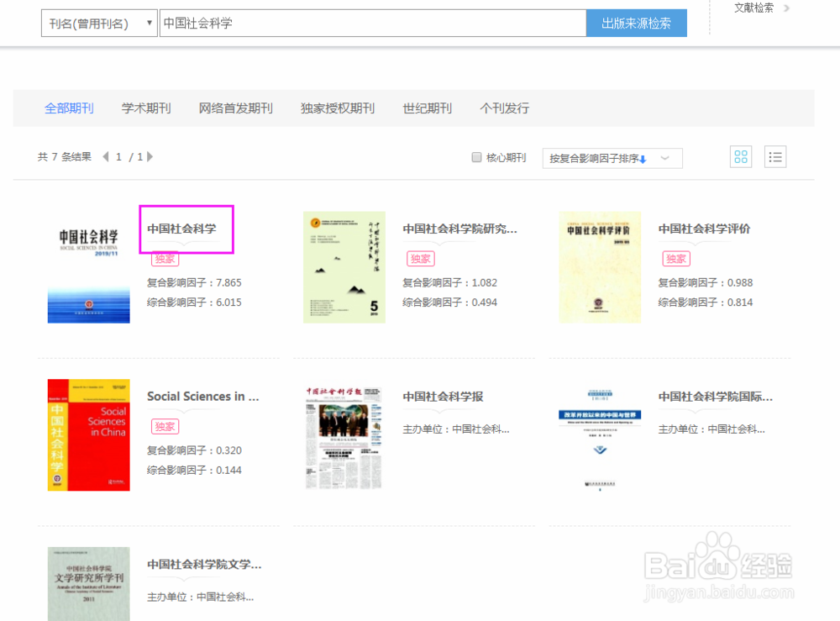840x621 pixels.
Task: Open the 按复合影响因子排序 sort dropdown
Action: pyautogui.click(x=612, y=158)
